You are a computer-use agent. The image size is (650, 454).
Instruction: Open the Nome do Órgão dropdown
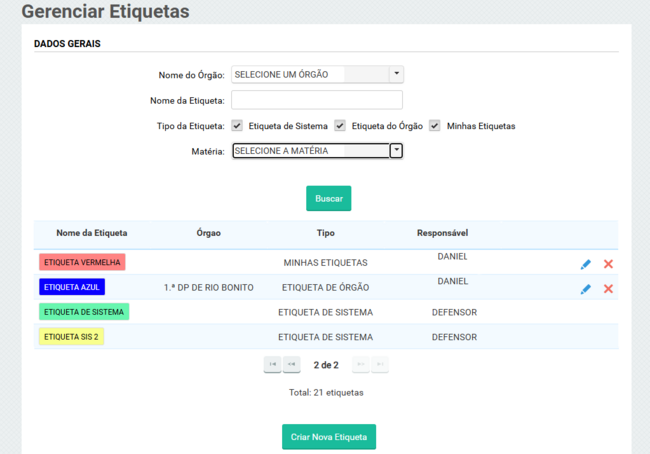[x=396, y=74]
